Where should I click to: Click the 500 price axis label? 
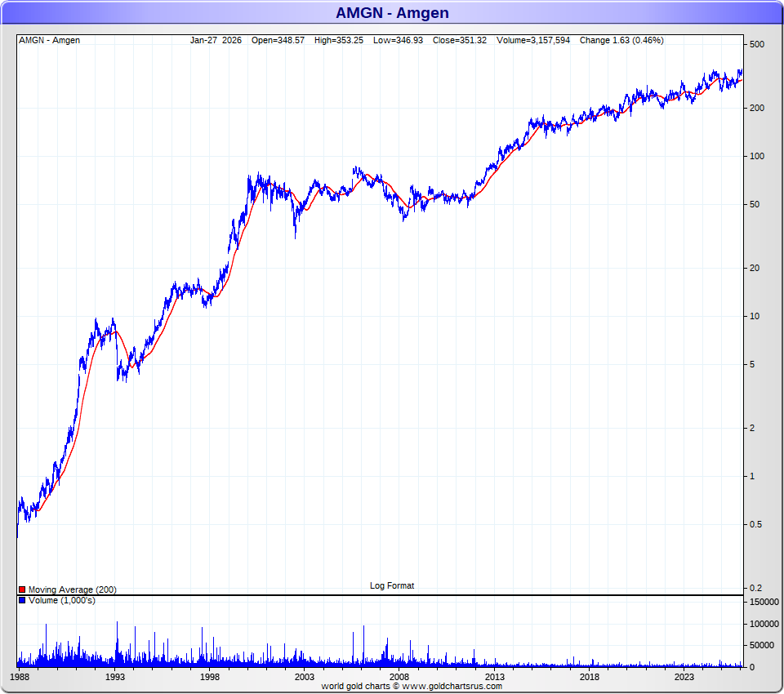pos(756,44)
